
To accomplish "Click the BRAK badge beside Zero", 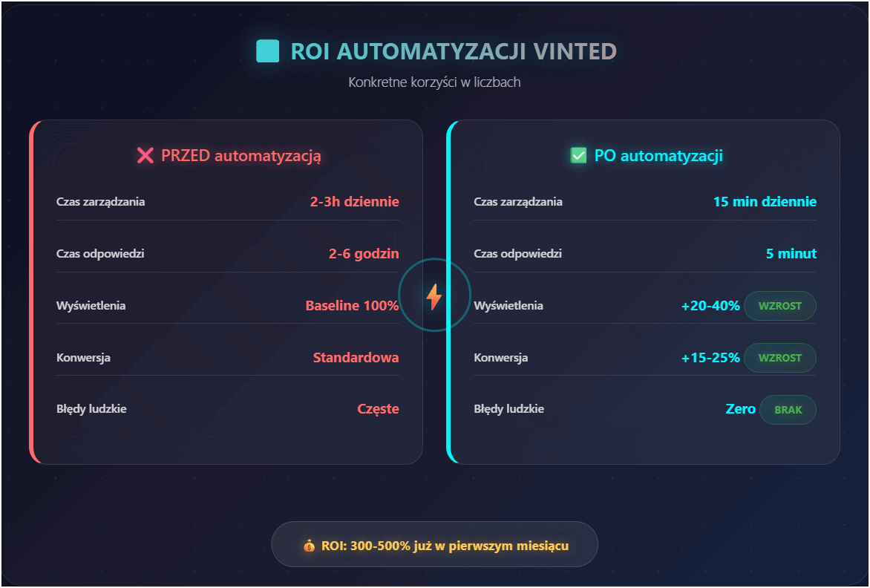I will pyautogui.click(x=788, y=410).
